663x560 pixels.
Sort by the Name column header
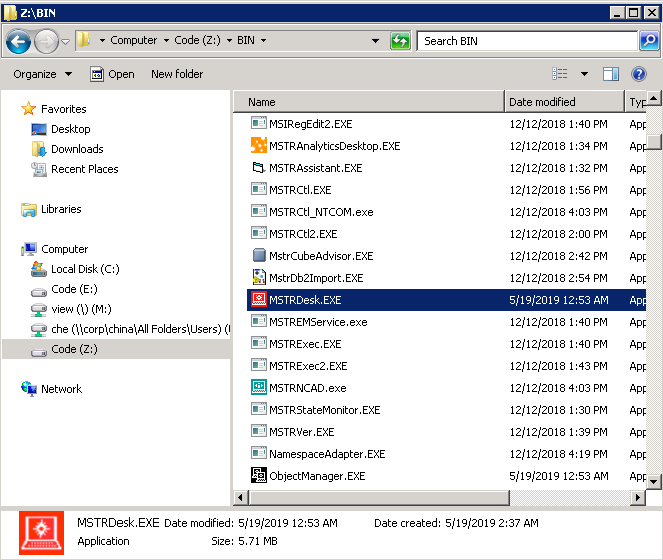369,102
